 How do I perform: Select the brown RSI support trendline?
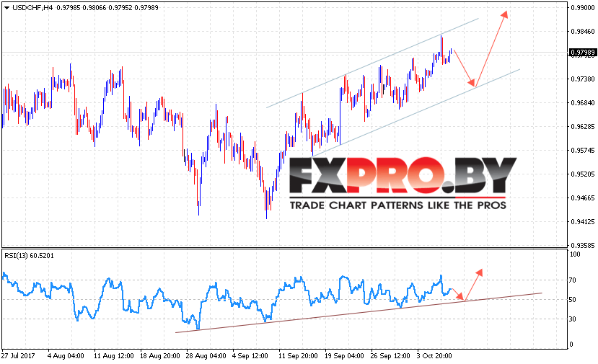359,313
